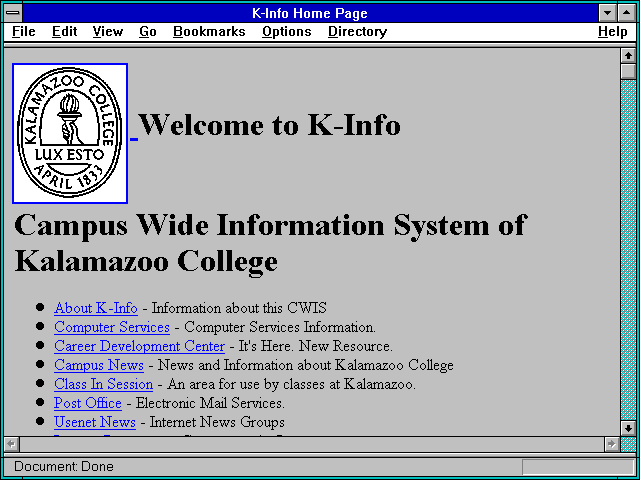Screen dimensions: 640x480
Task: Click the 'K-Info Home Page' title bar
Action: tap(310, 13)
